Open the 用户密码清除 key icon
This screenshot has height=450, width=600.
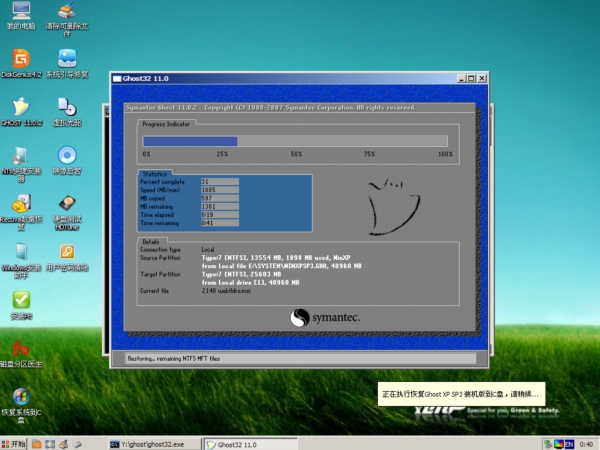67,257
